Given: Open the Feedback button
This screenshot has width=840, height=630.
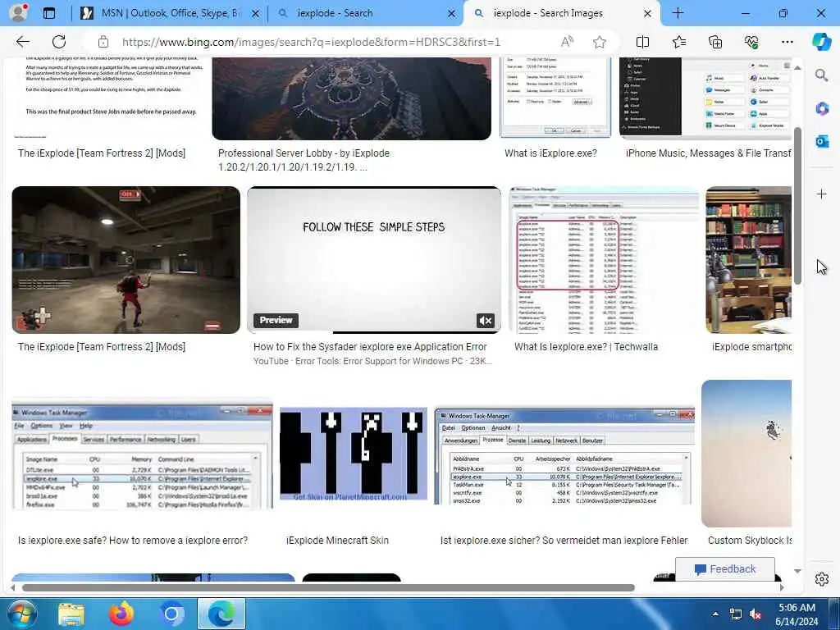Looking at the screenshot, I should [x=725, y=569].
